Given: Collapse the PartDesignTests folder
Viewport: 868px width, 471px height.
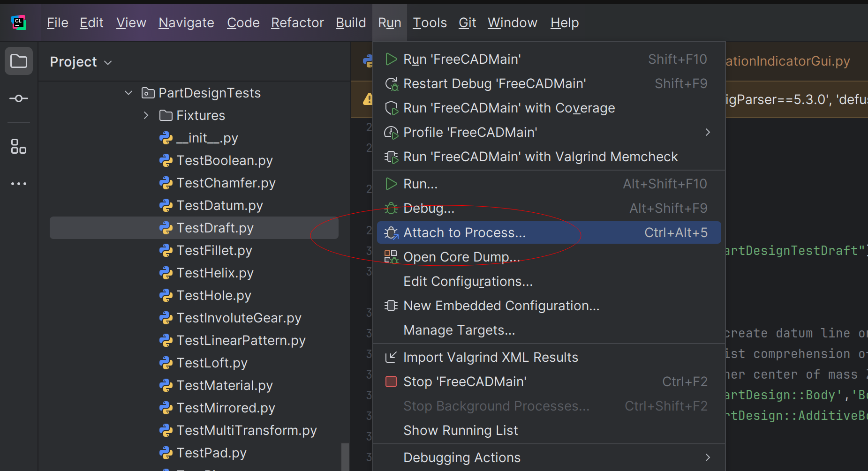Looking at the screenshot, I should (x=128, y=93).
